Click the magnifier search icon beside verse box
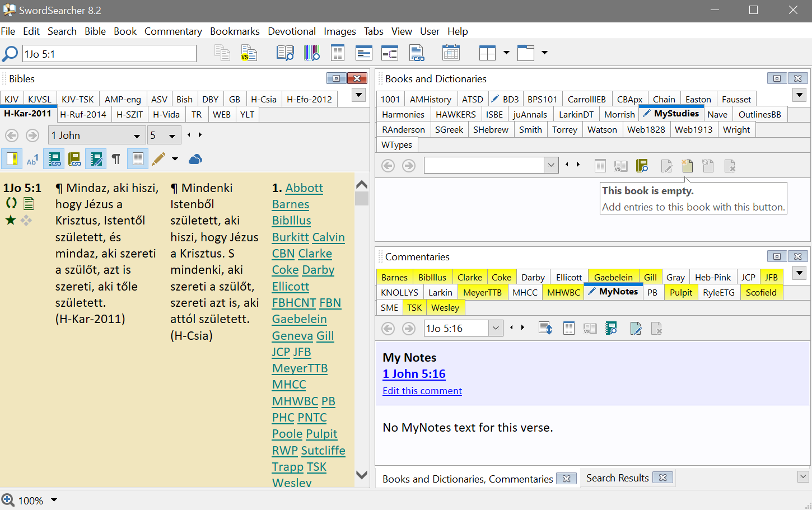Screen dimensions: 812x510 [10, 54]
